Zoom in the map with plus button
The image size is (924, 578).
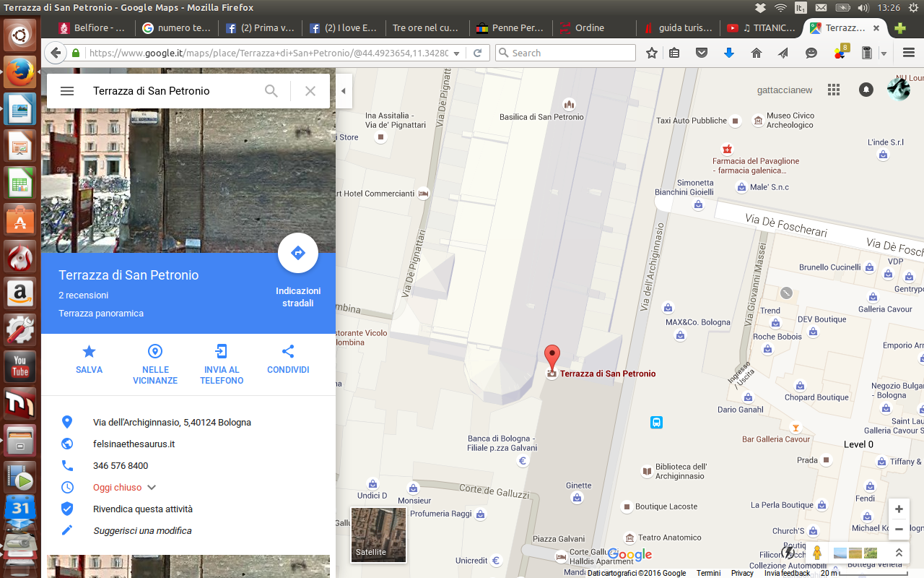[x=899, y=509]
